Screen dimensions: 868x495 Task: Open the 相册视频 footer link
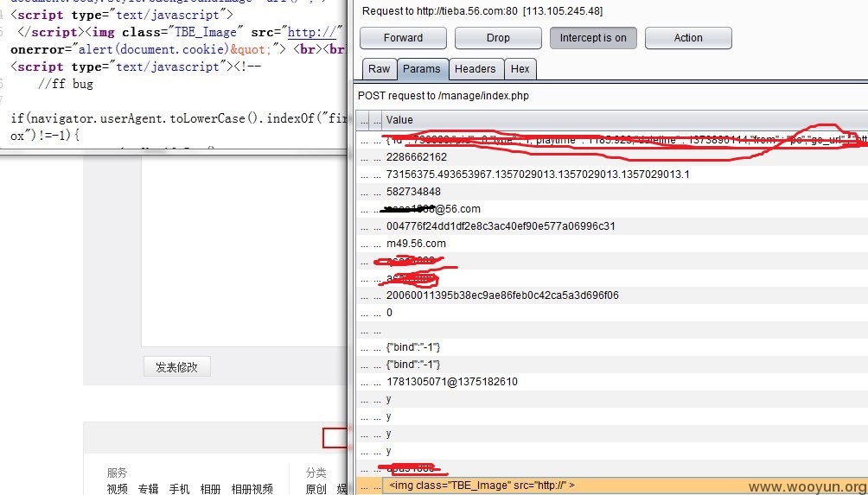click(x=252, y=489)
